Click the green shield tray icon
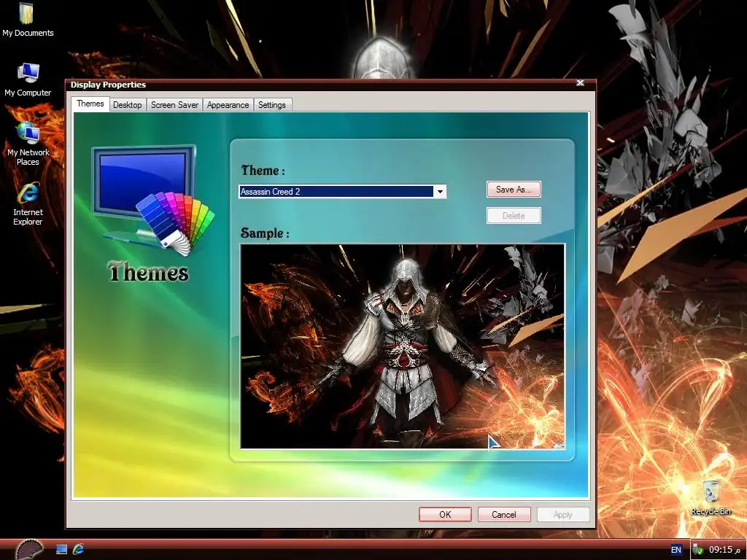Screen dimensions: 747x560 pyautogui.click(x=698, y=550)
